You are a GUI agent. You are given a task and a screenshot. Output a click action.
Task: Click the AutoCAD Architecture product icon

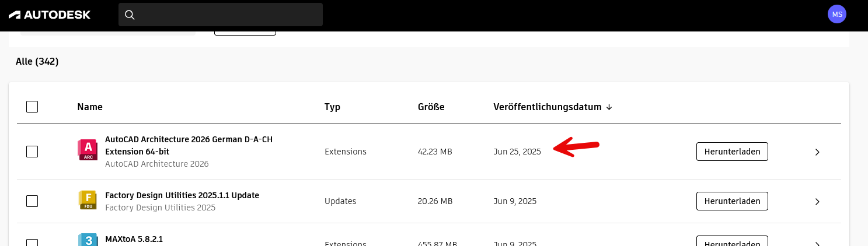(x=87, y=150)
